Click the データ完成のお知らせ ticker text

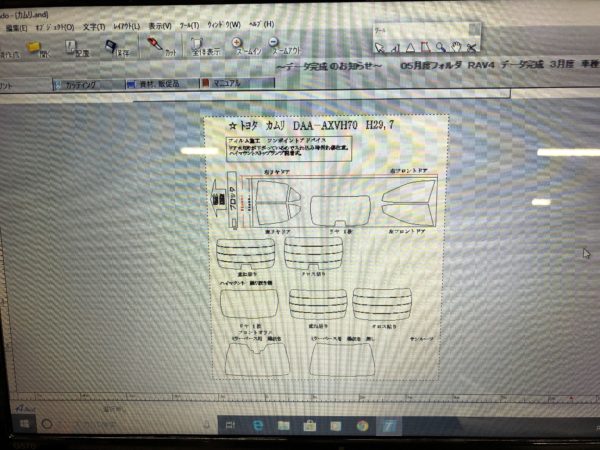point(329,67)
